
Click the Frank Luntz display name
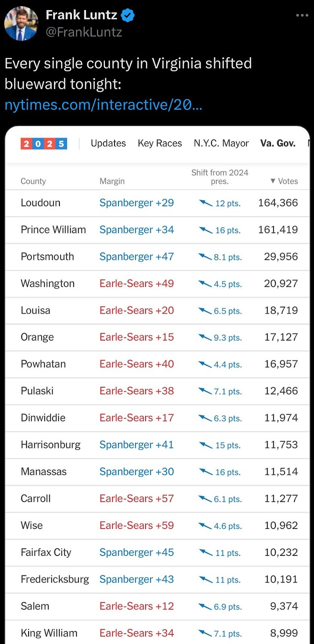pos(81,15)
